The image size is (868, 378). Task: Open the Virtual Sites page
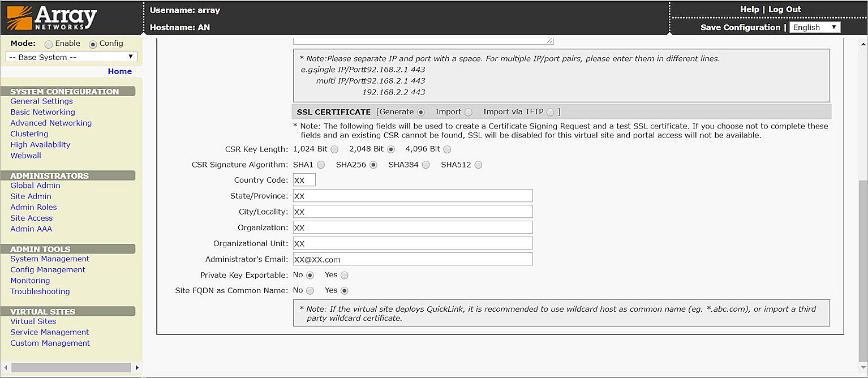click(33, 321)
